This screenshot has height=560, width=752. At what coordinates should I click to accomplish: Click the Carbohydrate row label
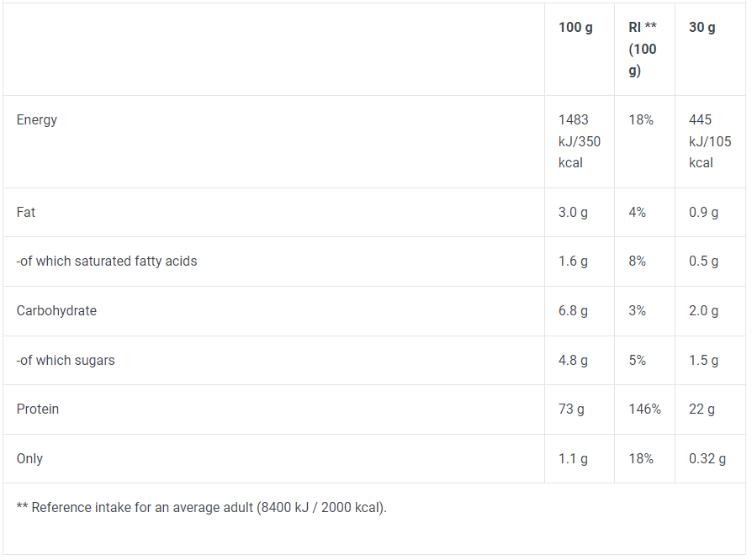click(56, 310)
